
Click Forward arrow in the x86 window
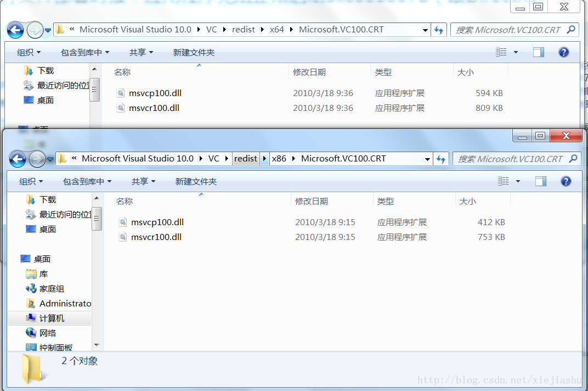pyautogui.click(x=37, y=159)
